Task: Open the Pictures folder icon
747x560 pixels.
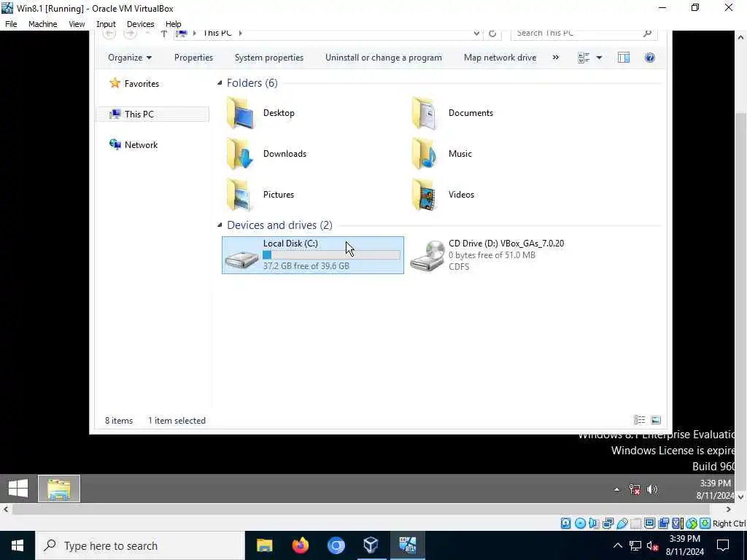Action: tap(240, 195)
